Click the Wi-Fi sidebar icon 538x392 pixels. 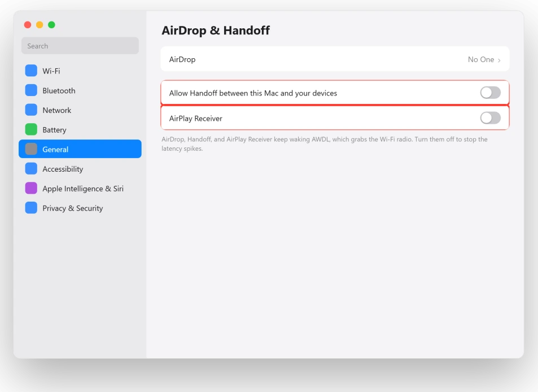(31, 71)
